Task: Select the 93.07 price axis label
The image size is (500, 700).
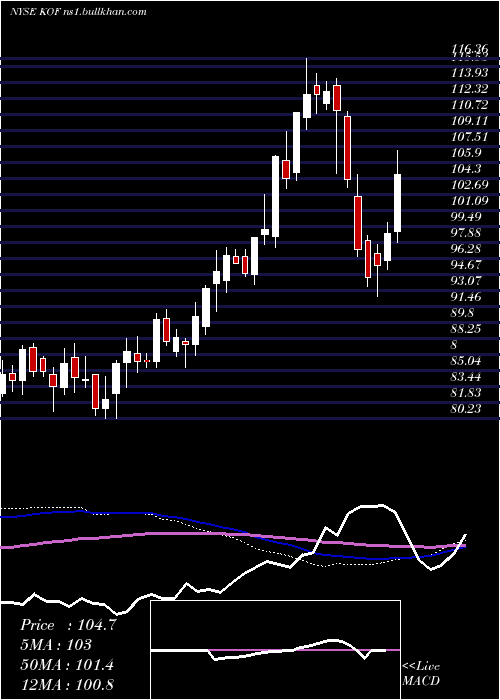Action: tap(466, 281)
